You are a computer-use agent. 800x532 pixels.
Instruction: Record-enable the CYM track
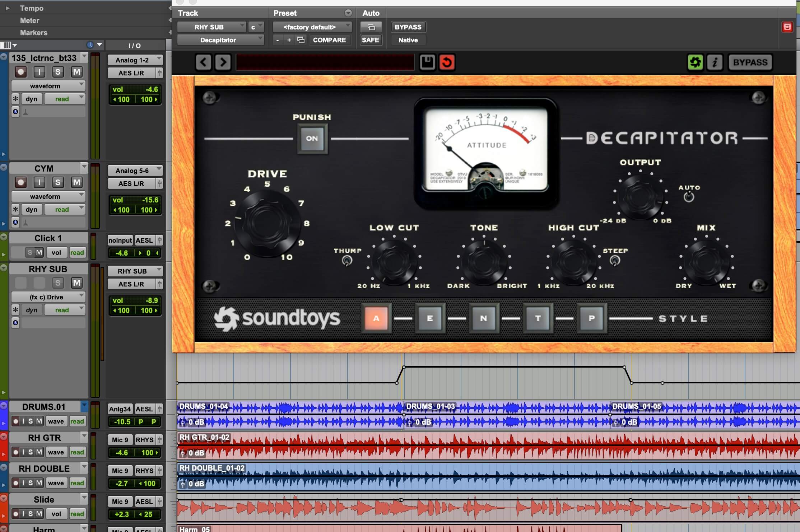(x=21, y=182)
